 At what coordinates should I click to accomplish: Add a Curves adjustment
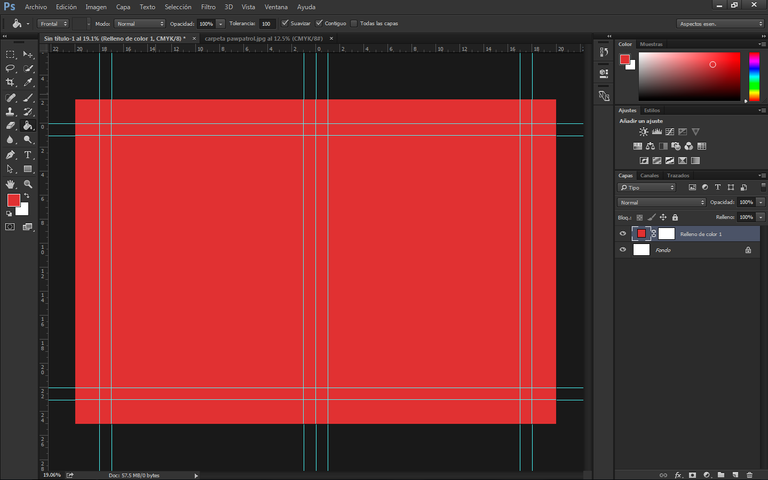click(670, 132)
